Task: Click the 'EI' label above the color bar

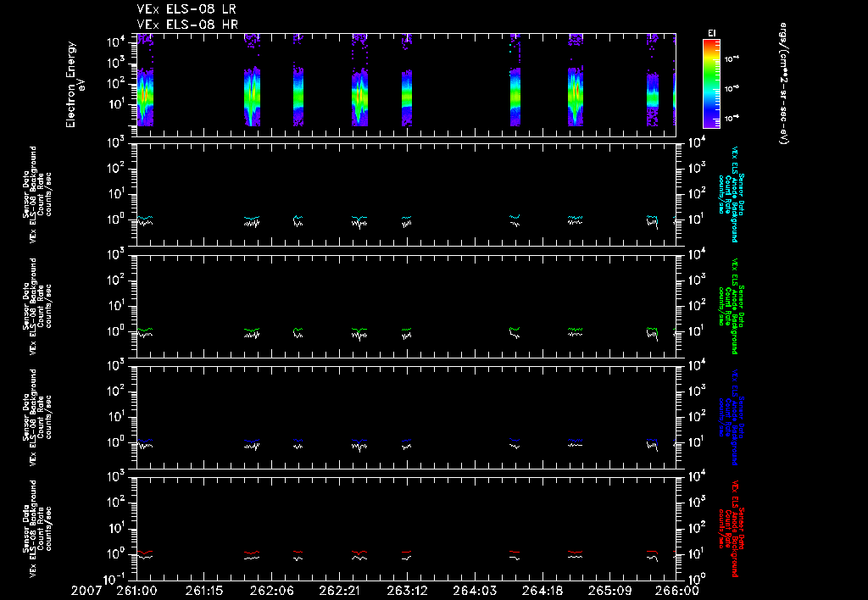Action: [712, 33]
